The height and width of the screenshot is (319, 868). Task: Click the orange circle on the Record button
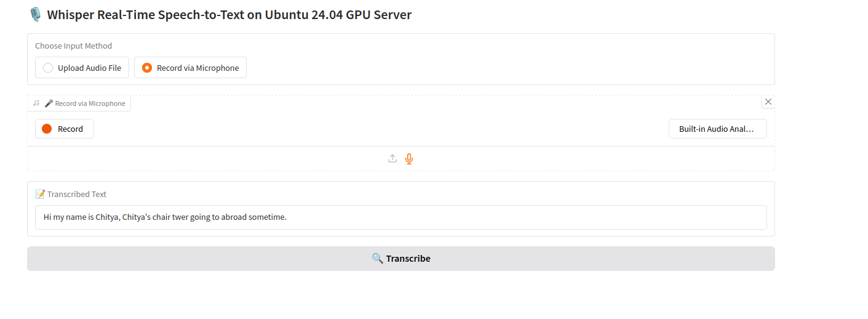pyautogui.click(x=47, y=129)
